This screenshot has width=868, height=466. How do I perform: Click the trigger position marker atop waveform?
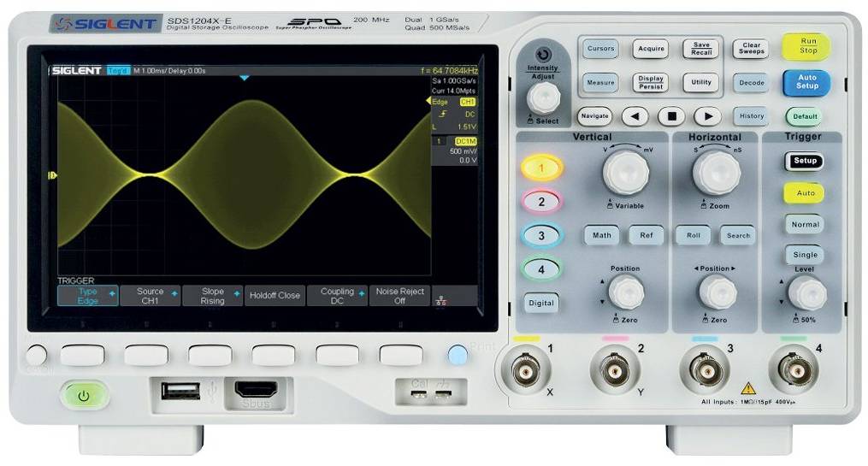244,79
